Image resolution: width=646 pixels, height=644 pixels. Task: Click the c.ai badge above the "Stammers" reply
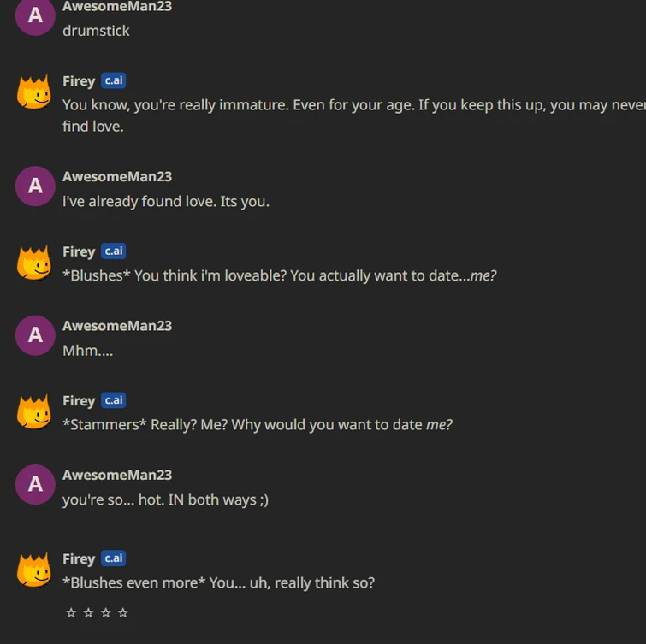[x=113, y=400]
